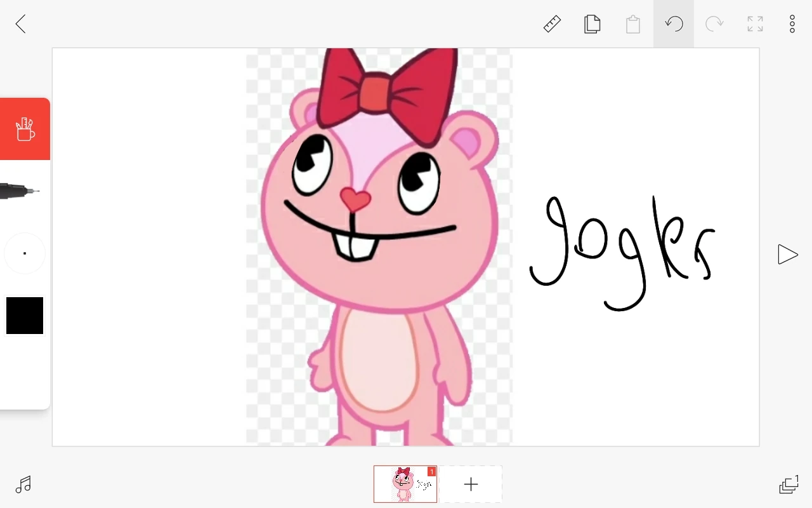Open the overflow options menu
The image size is (812, 508).
pos(792,23)
